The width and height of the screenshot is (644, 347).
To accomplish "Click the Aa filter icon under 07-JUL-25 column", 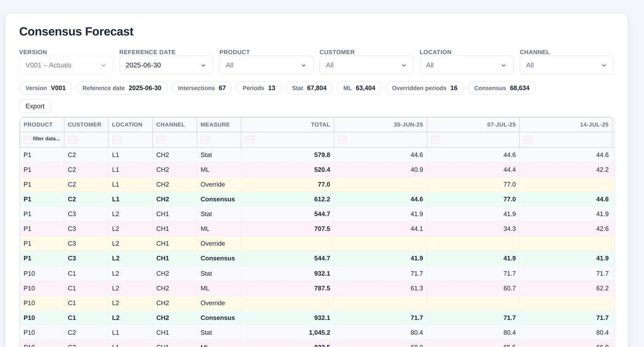I will (435, 139).
